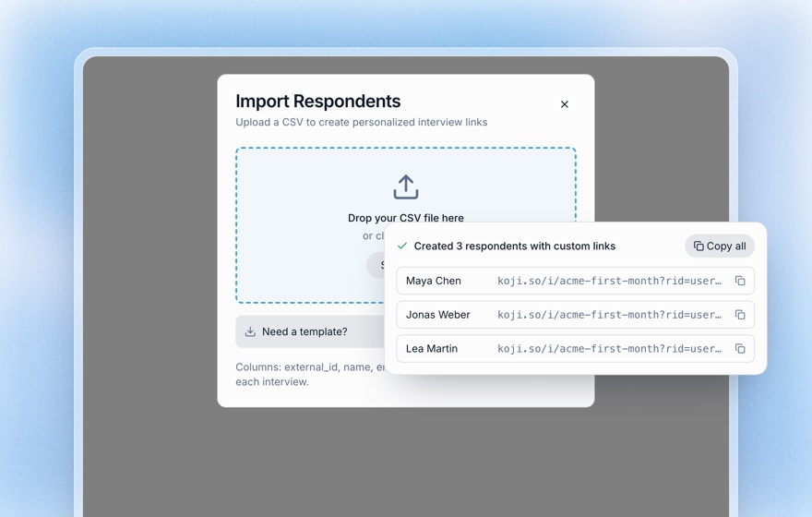Copy Maya Chen's interview link

click(x=740, y=281)
